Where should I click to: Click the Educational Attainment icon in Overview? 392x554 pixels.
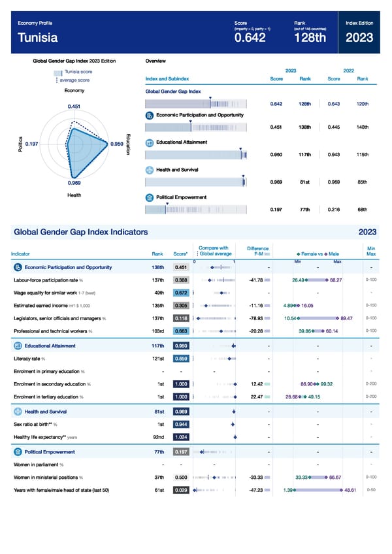coord(150,142)
